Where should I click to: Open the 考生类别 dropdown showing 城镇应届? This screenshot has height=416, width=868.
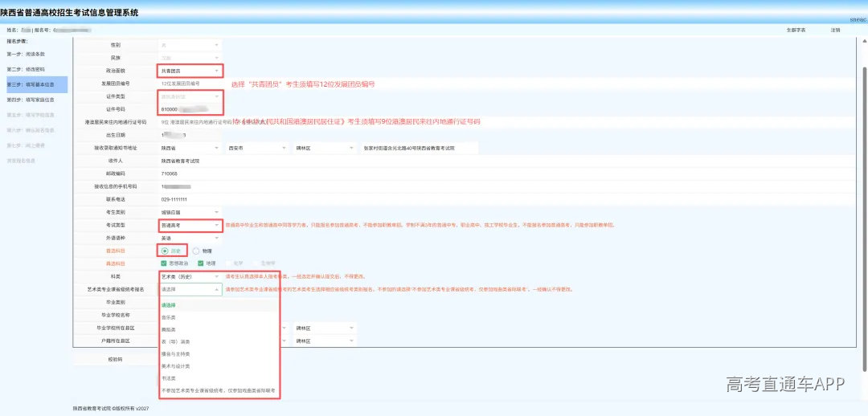pos(190,212)
